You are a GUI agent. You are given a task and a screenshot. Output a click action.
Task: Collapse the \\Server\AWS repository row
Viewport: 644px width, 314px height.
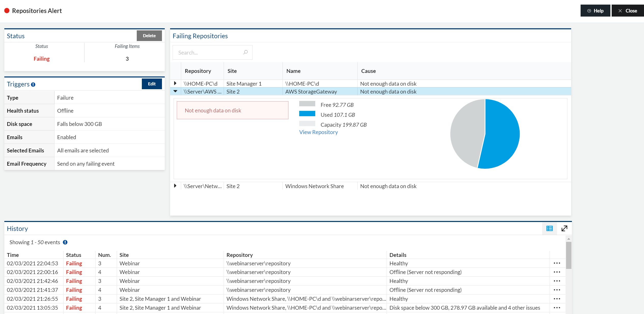point(175,91)
